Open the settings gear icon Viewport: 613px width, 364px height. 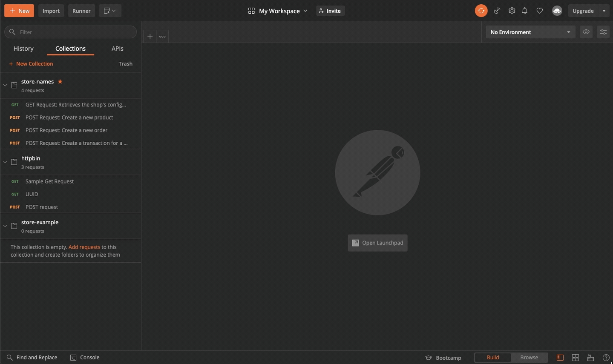coord(512,11)
